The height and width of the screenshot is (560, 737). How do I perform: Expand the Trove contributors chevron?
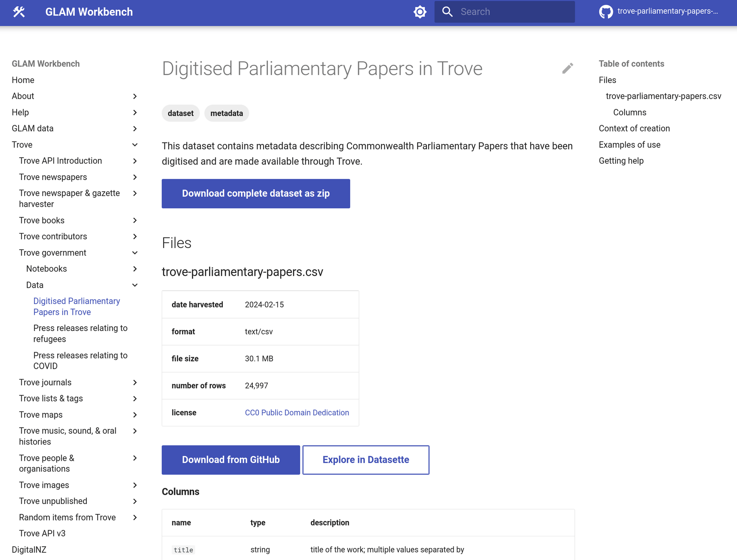coord(135,236)
